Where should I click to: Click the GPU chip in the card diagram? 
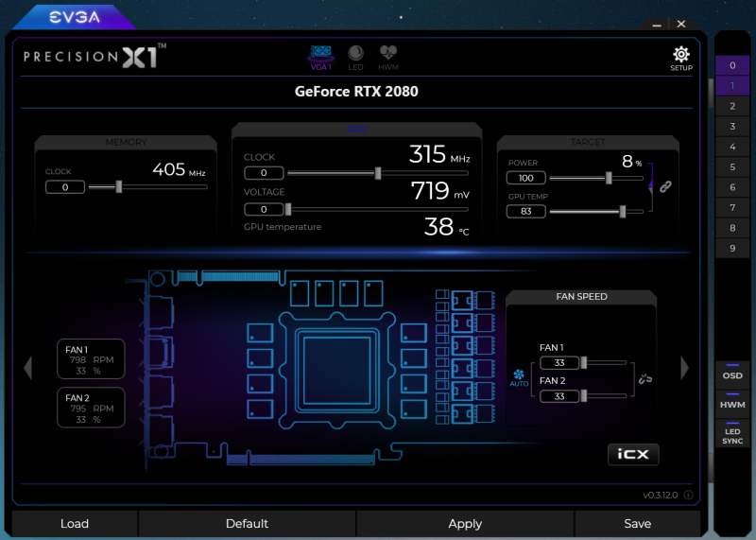click(337, 370)
